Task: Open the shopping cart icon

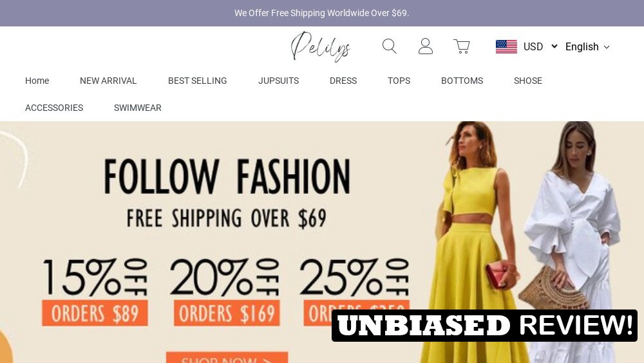Action: pos(462,46)
